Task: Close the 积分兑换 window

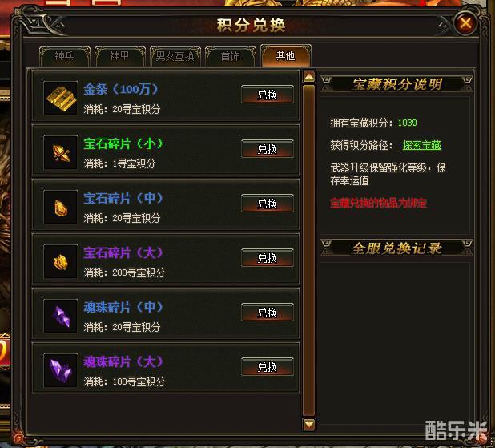Action: [466, 23]
